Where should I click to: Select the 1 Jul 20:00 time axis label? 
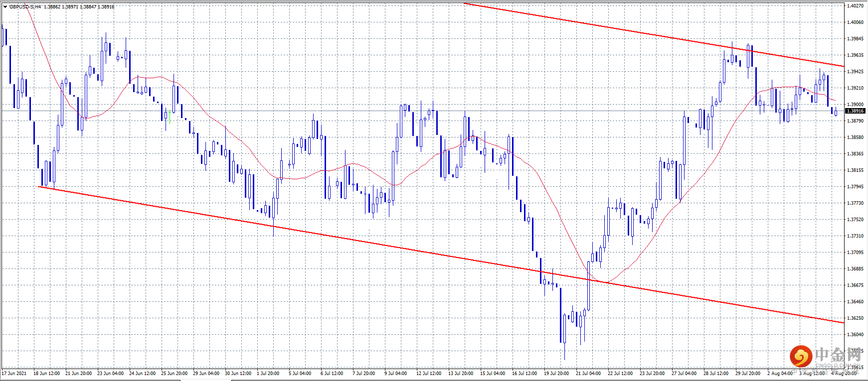point(268,374)
